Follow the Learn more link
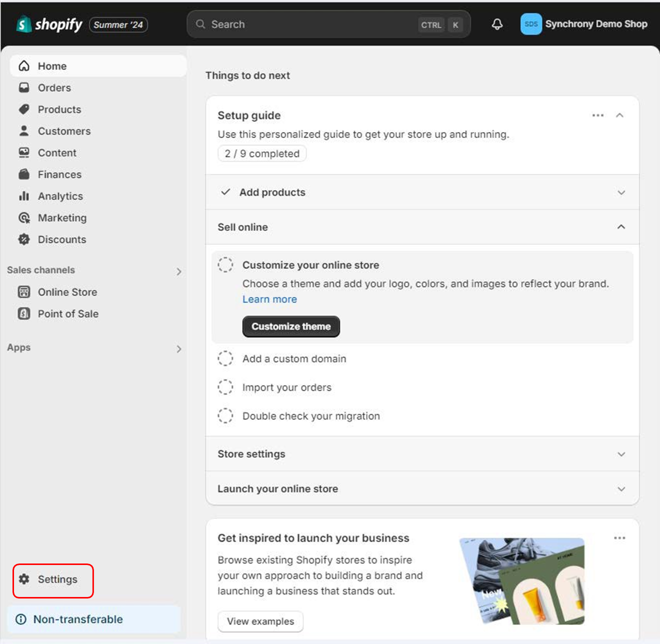The image size is (660, 644). coord(269,299)
